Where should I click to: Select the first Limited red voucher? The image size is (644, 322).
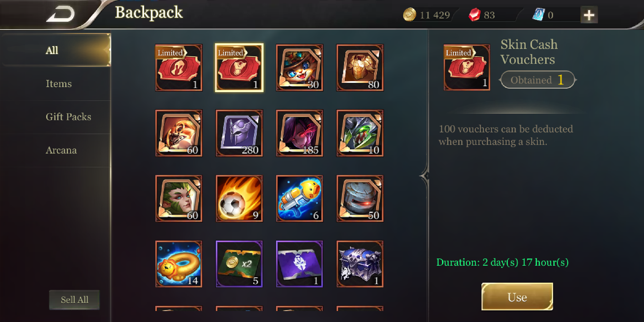pos(179,68)
